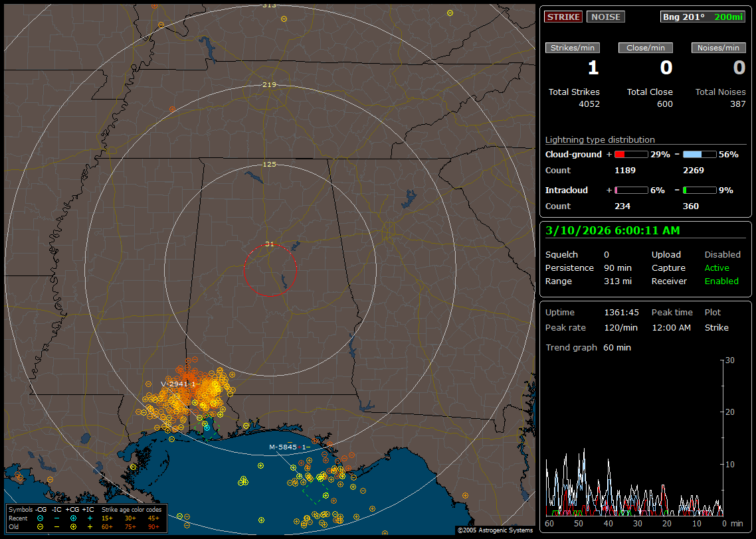Click the cyan recent strike marker on map
This screenshot has height=539, width=756.
click(207, 428)
